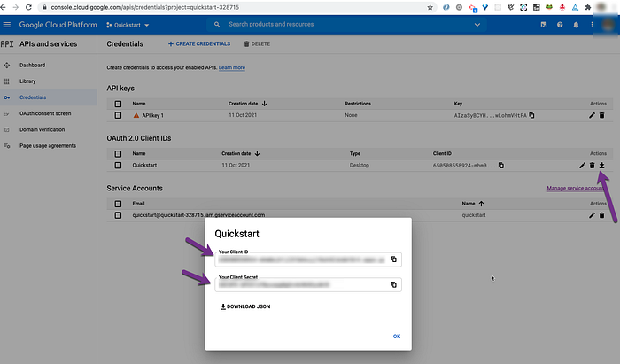Check the Quickstart OAuth row checkbox
620x364 pixels.
click(x=118, y=166)
